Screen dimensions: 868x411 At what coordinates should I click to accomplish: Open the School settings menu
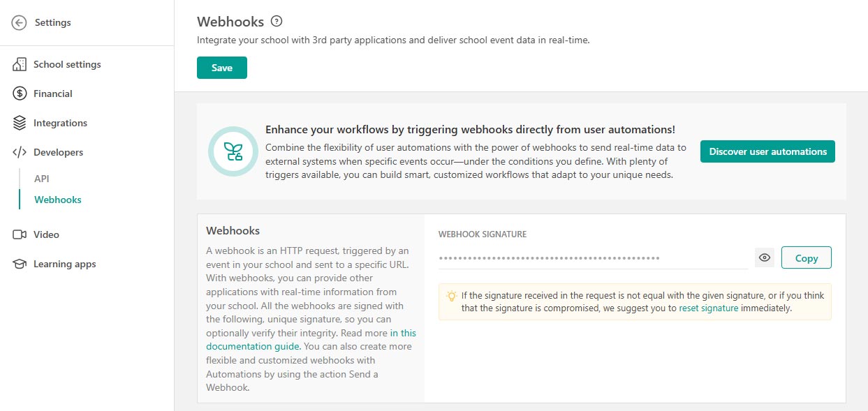pos(67,64)
